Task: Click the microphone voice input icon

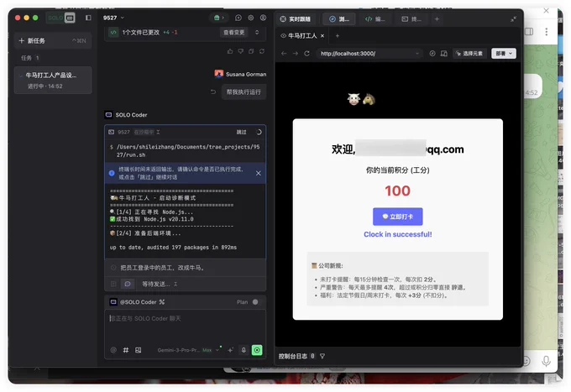Action: click(x=244, y=350)
